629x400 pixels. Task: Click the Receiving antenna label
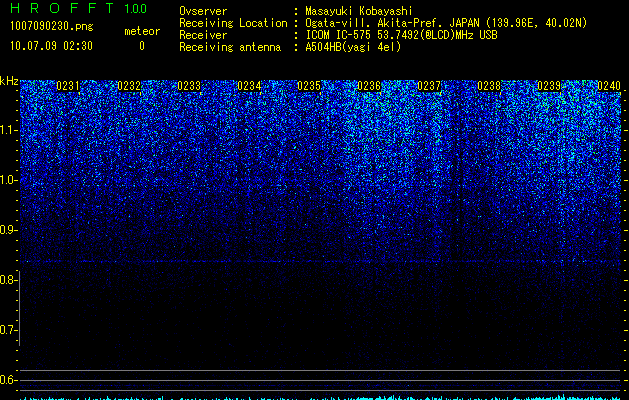(230, 47)
